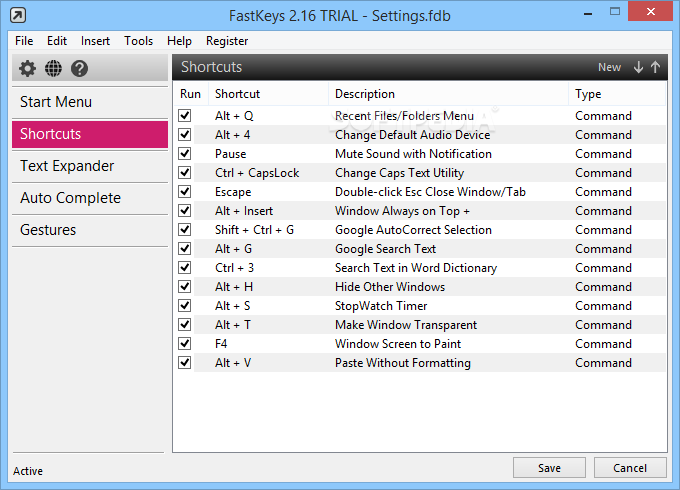The height and width of the screenshot is (490, 680).
Task: Select the Google Search Text row
Action: [x=421, y=248]
